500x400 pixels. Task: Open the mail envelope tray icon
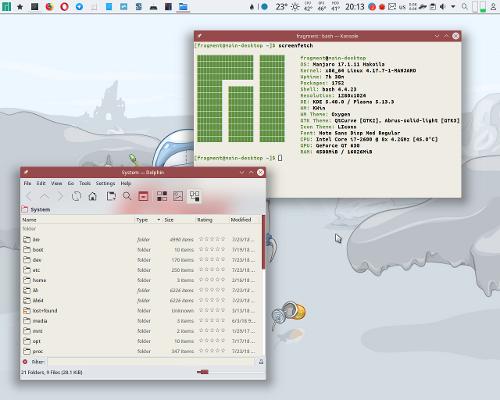(x=392, y=7)
